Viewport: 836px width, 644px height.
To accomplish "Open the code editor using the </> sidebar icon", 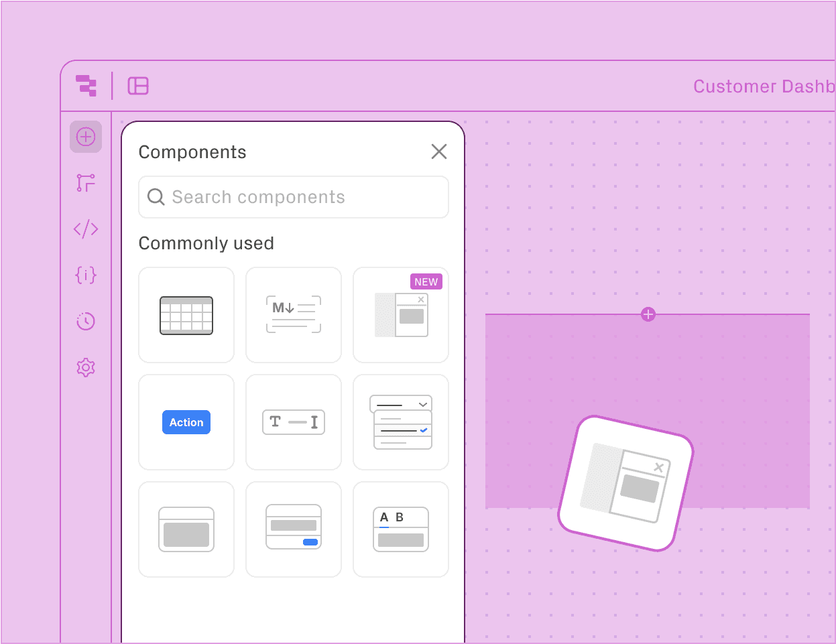I will (x=86, y=229).
